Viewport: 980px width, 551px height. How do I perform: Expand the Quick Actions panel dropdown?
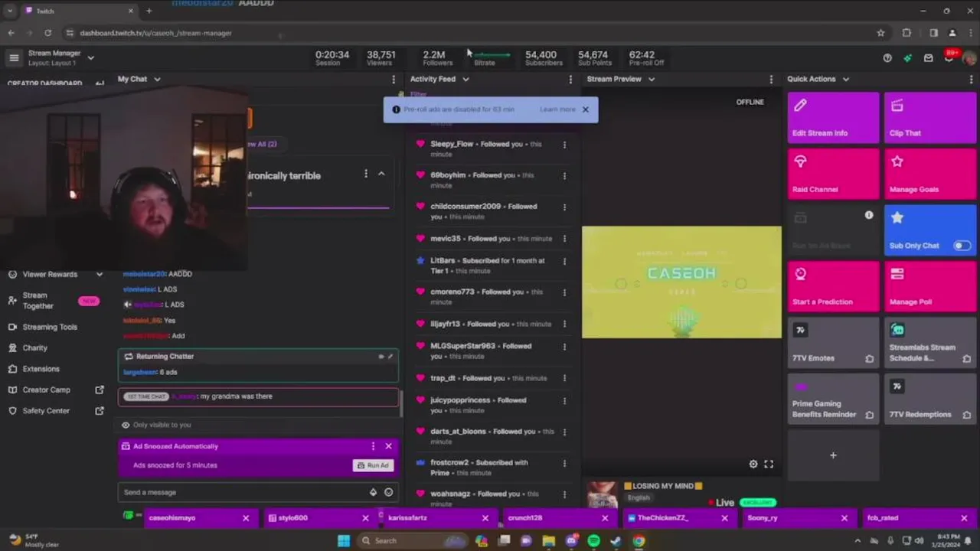click(x=845, y=79)
